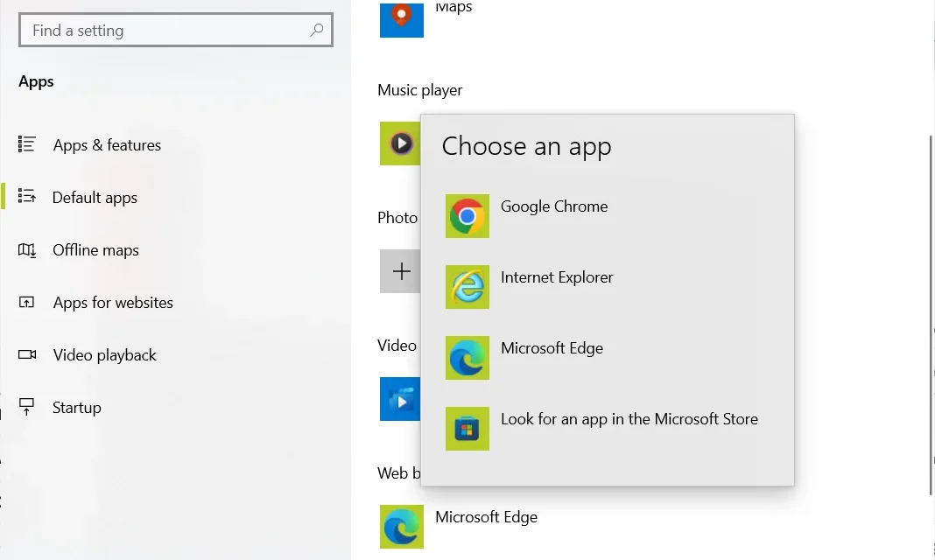Click the Web browser Microsoft Edge icon

(x=401, y=527)
